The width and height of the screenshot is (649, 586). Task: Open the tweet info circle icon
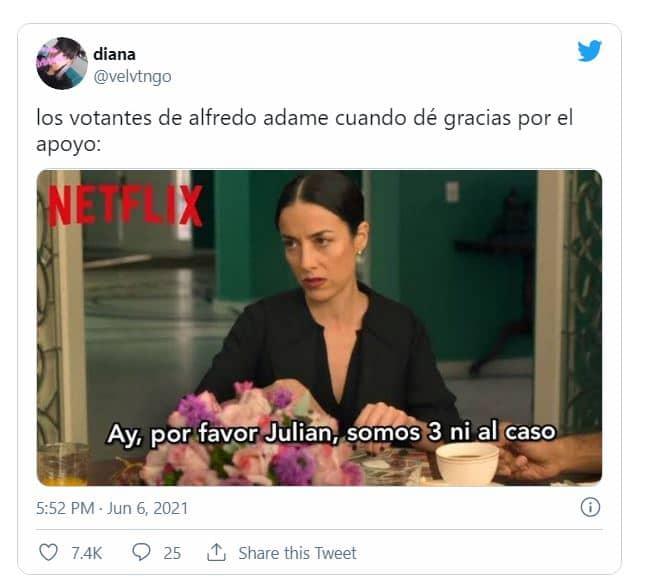point(590,507)
